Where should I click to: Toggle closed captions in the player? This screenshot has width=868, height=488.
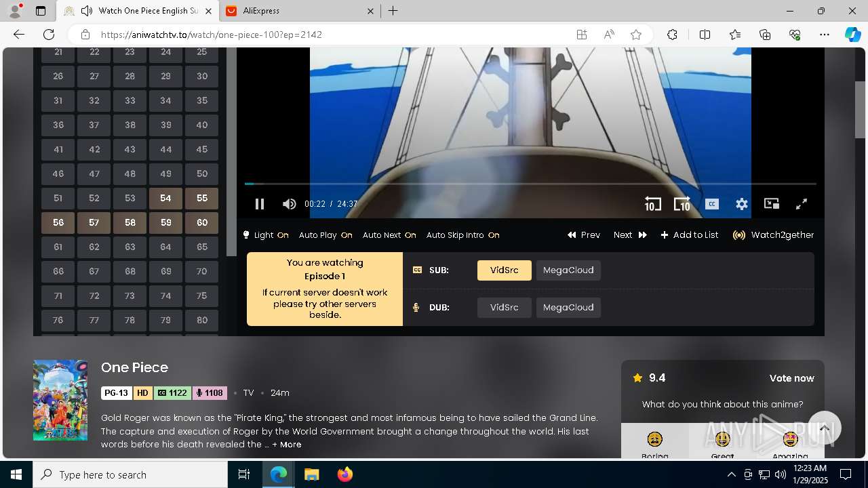711,204
